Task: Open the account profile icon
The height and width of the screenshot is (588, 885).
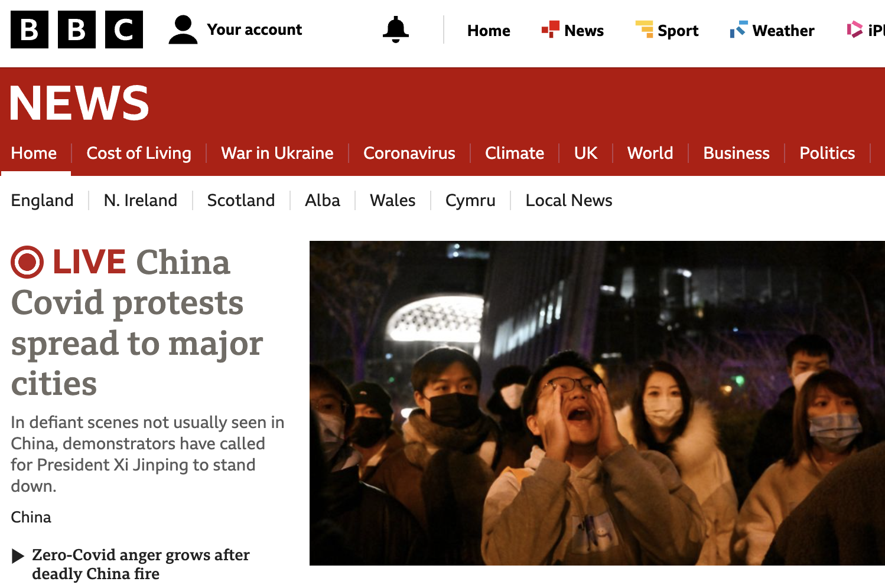Action: point(183,30)
